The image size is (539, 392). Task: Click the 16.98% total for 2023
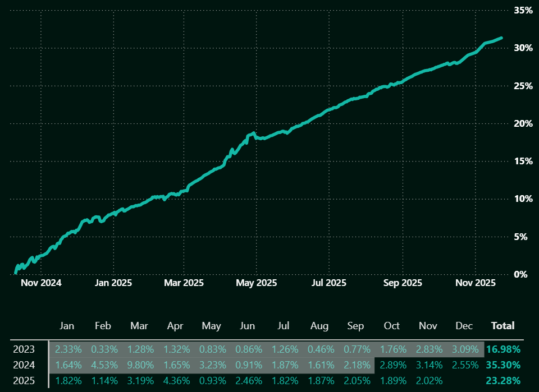coord(504,349)
